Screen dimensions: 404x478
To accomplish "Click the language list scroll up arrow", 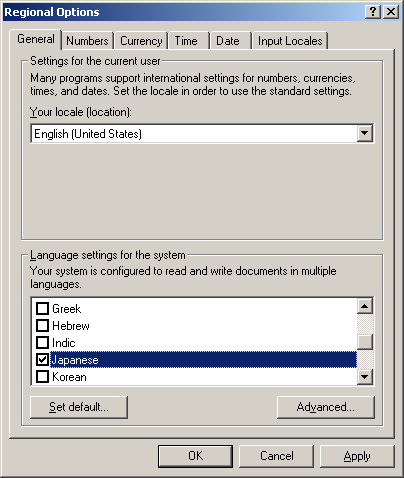I will pyautogui.click(x=365, y=306).
